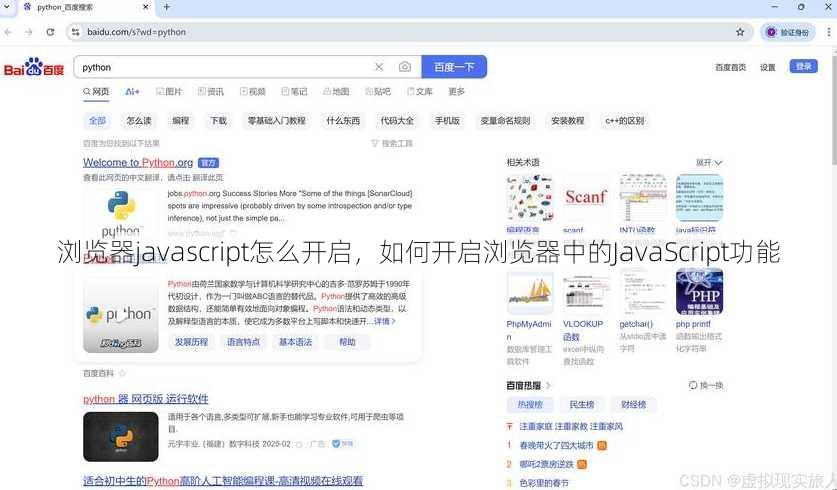Select 零基础入门教程 filter chip
This screenshot has width=837, height=490.
277,121
